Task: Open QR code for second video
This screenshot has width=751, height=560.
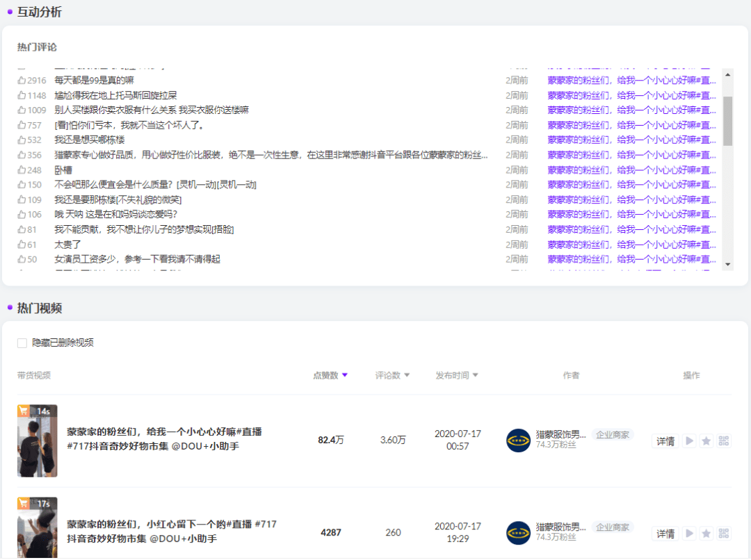Action: point(724,534)
